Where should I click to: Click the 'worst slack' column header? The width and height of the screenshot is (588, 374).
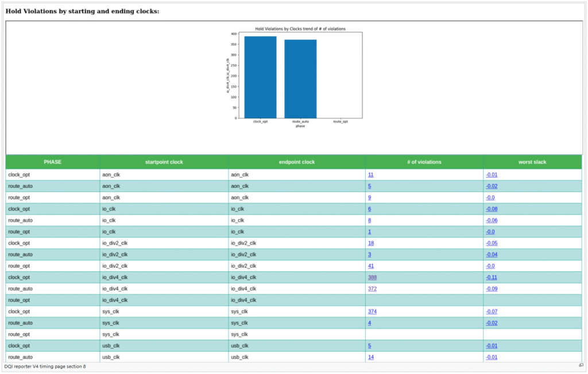(532, 162)
